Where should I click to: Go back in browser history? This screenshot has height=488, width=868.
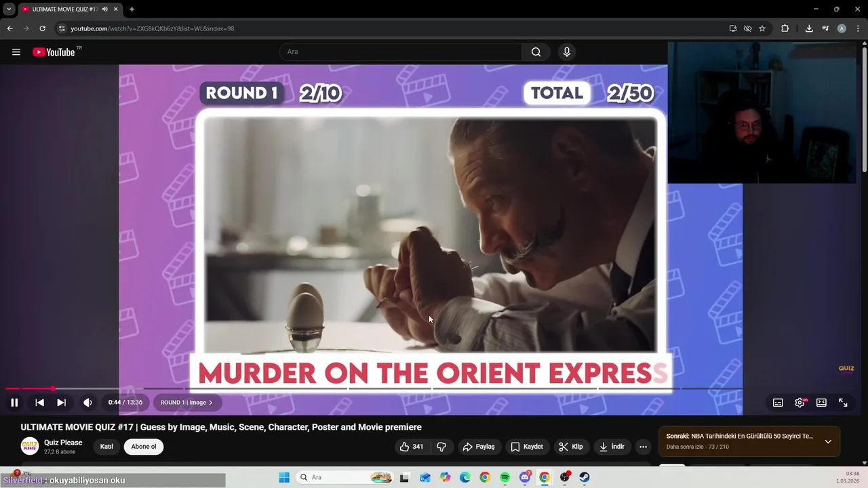(x=10, y=28)
